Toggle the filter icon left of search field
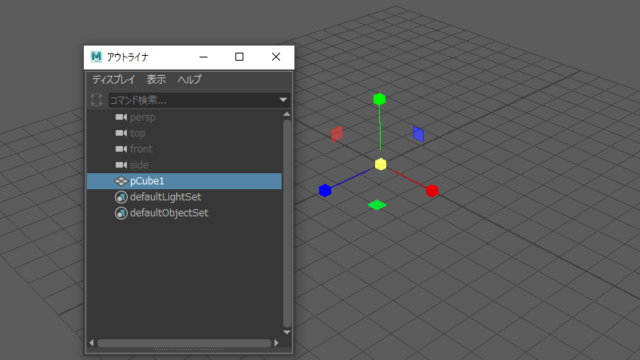The width and height of the screenshot is (640, 360). (x=97, y=100)
